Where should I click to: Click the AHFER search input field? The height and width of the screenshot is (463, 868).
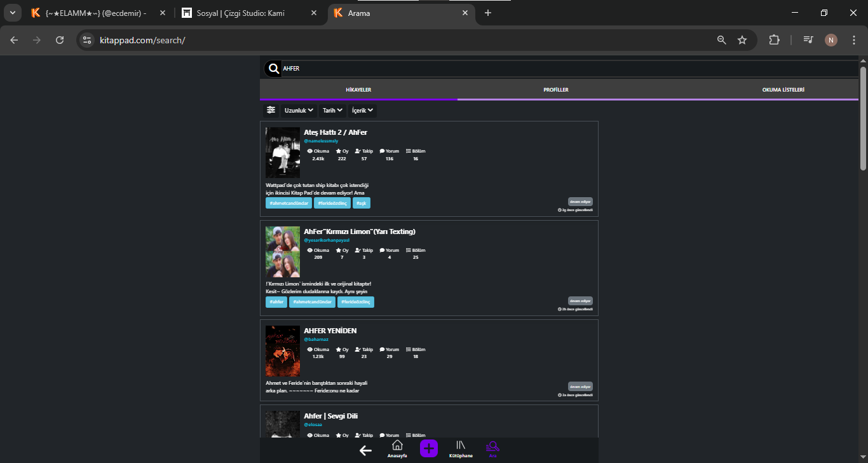pos(569,69)
